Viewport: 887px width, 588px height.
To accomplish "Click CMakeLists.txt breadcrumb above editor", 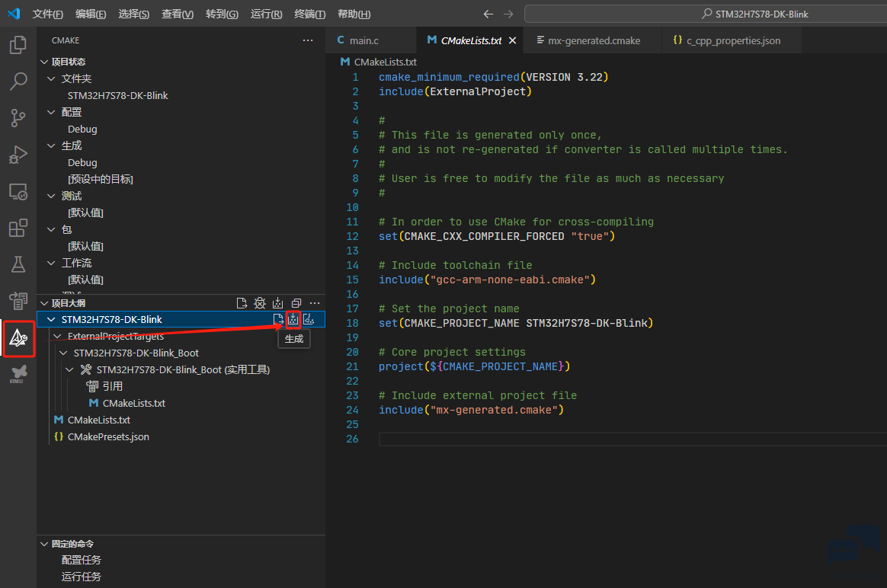I will pyautogui.click(x=386, y=62).
